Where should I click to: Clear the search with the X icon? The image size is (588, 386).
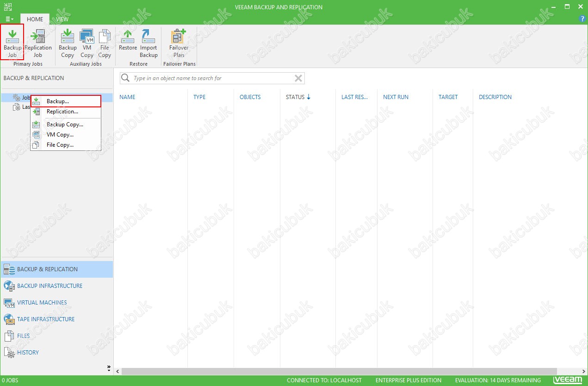pos(298,78)
